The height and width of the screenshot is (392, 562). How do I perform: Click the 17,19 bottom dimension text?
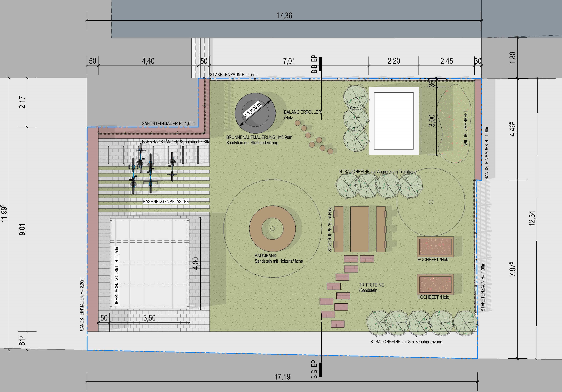(x=282, y=377)
